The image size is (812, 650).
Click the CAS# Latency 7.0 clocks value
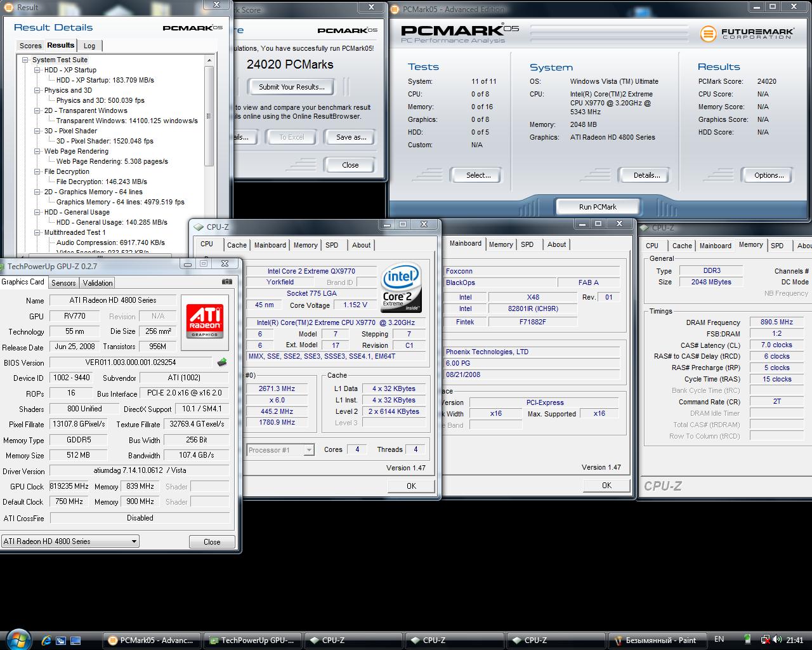coord(776,345)
